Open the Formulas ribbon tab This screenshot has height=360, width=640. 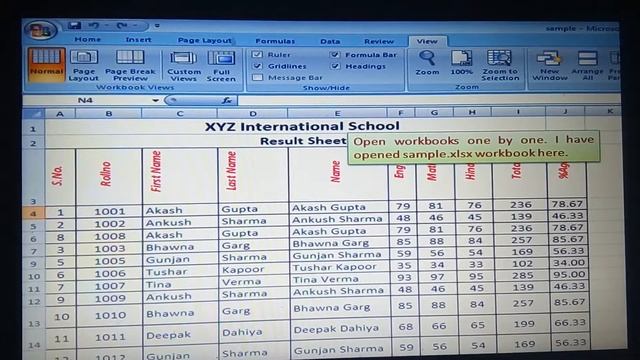point(275,41)
